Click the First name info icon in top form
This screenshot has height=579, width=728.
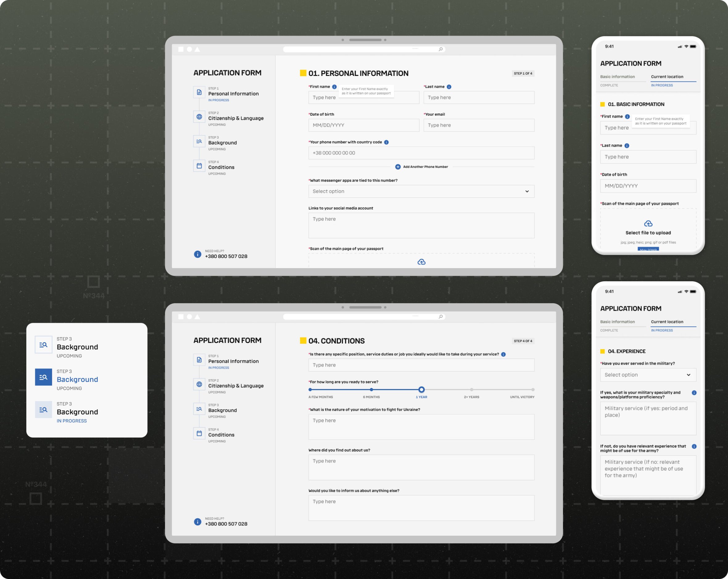click(334, 87)
